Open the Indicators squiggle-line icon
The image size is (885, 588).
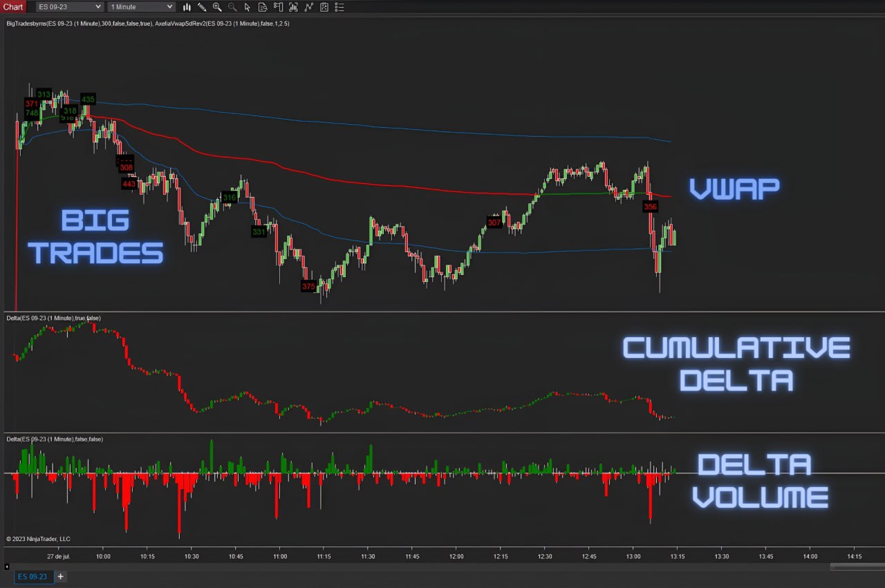309,7
